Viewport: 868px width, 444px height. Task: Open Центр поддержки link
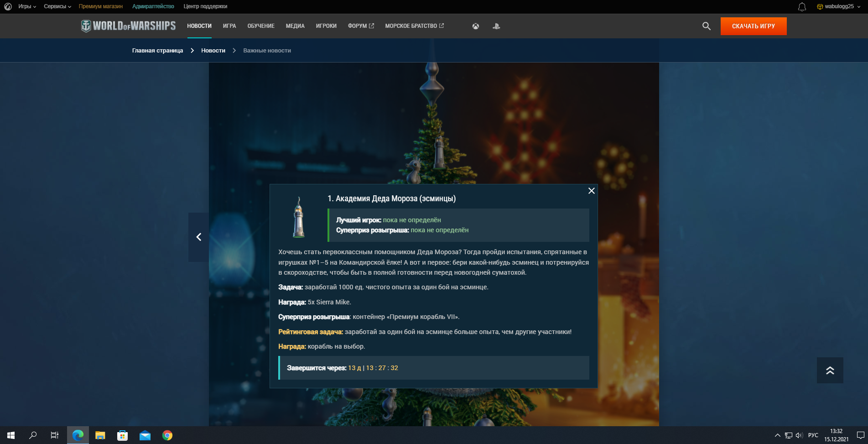[x=205, y=6]
